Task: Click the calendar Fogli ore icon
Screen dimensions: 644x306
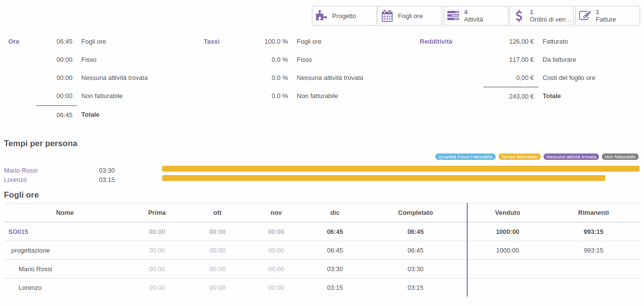Action: click(x=387, y=16)
